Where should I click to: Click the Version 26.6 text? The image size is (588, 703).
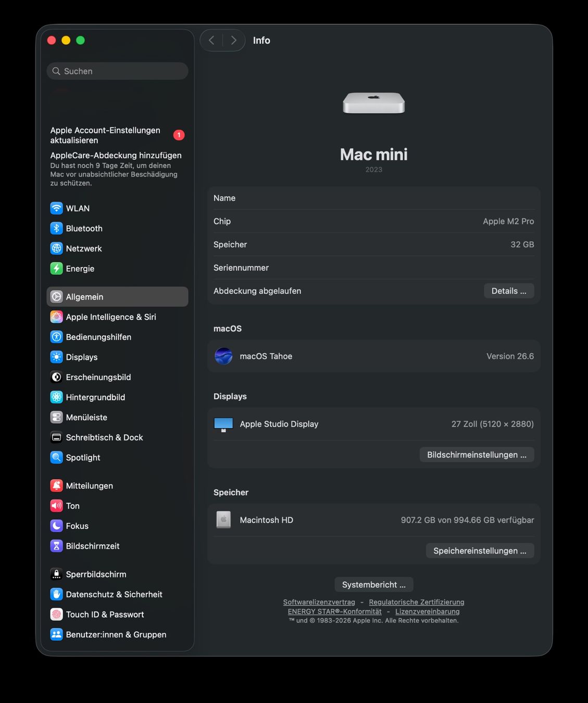(x=510, y=356)
